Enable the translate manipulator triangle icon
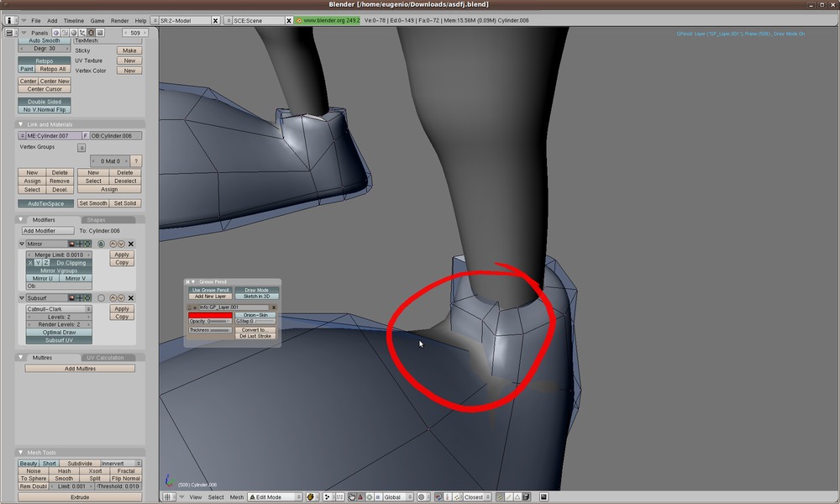This screenshot has width=840, height=504. tap(360, 497)
